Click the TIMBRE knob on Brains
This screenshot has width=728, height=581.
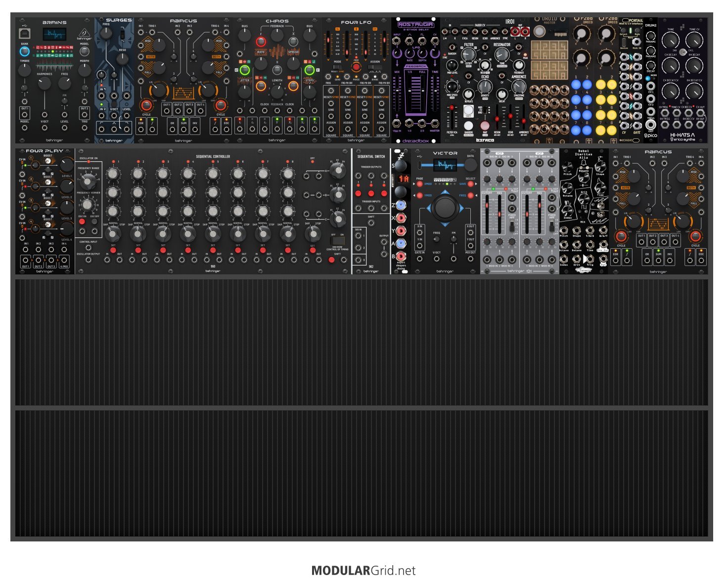tap(24, 70)
